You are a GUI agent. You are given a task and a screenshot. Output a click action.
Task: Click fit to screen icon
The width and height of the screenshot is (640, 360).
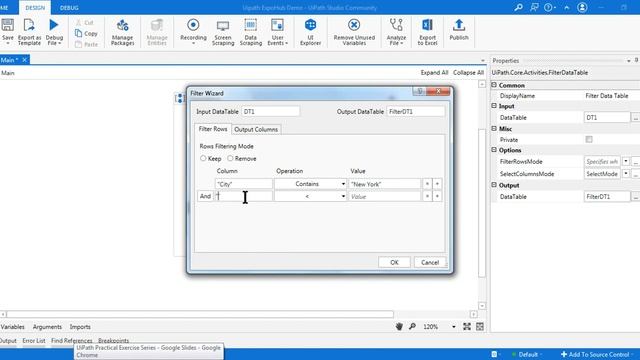[467, 326]
